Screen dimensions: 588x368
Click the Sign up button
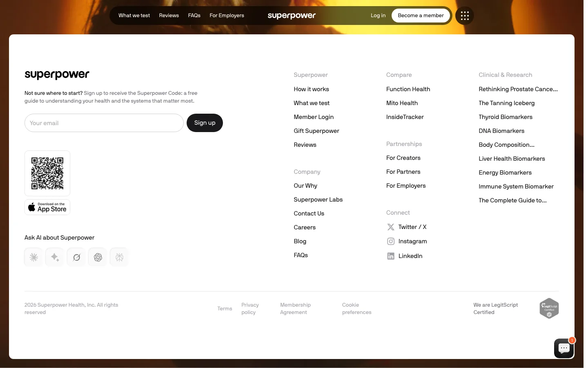[x=205, y=123]
